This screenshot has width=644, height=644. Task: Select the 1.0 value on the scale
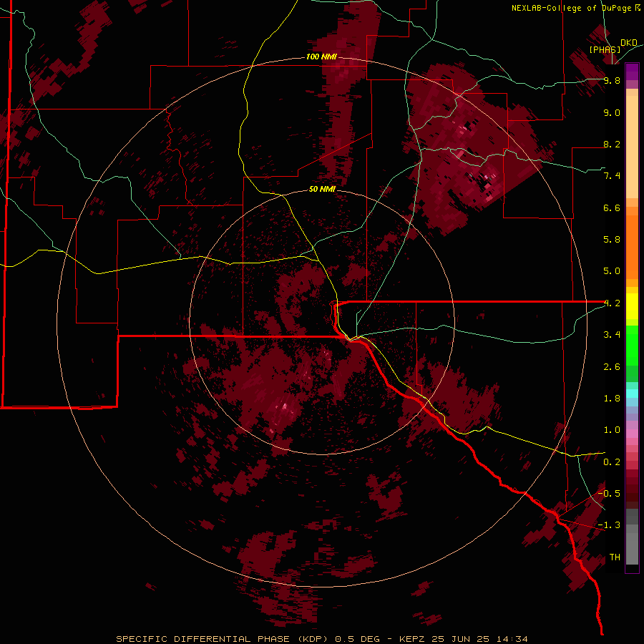click(612, 430)
